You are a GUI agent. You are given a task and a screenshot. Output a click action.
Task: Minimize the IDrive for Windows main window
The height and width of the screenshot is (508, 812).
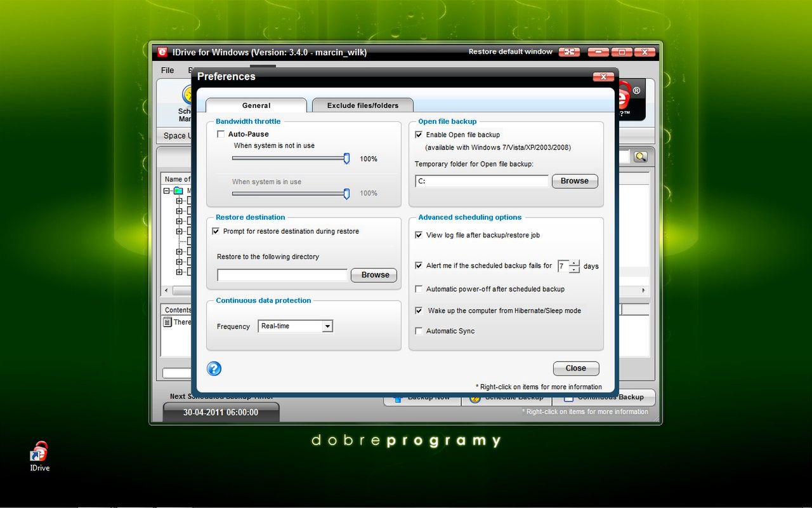598,52
